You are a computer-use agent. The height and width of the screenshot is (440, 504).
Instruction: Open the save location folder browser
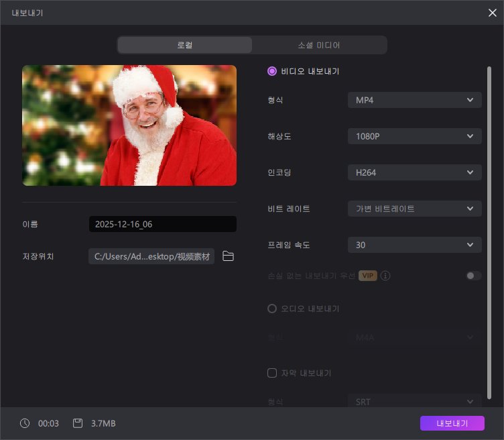pyautogui.click(x=228, y=256)
